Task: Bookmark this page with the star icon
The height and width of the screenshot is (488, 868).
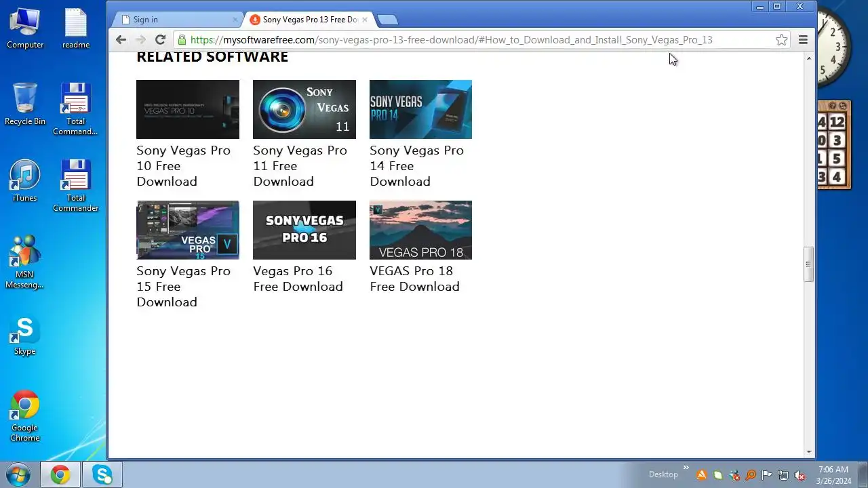Action: pos(781,40)
